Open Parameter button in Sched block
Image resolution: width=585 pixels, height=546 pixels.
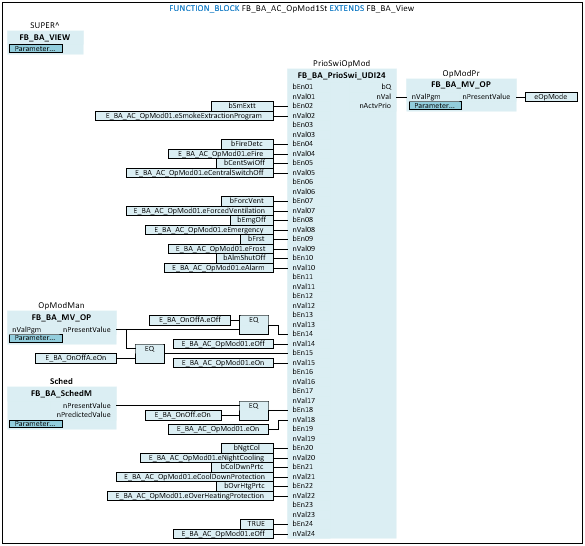(x=36, y=424)
